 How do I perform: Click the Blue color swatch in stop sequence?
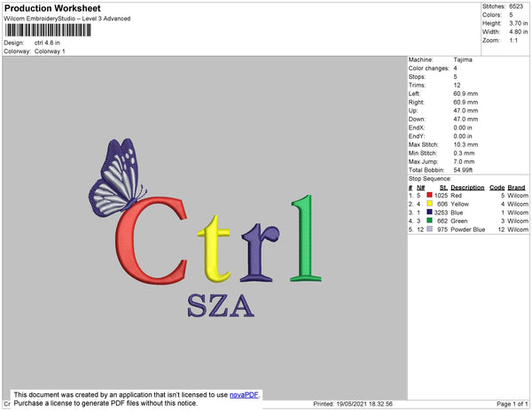(x=429, y=212)
